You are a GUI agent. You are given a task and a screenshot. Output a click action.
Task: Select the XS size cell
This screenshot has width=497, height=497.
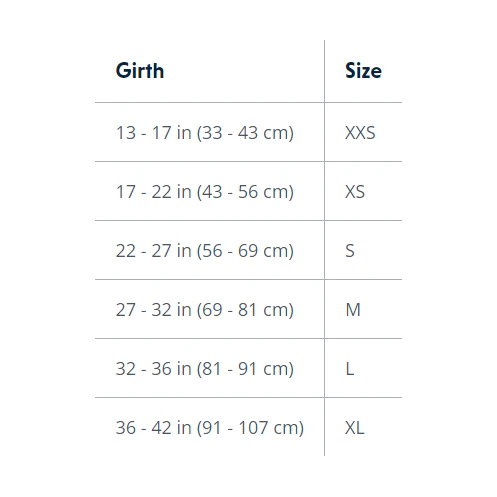363,191
